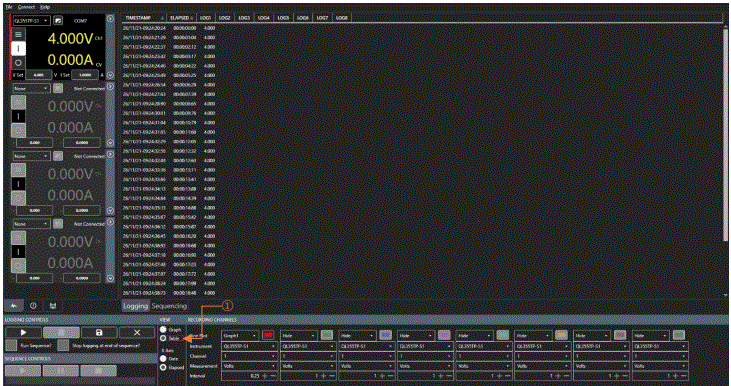
Task: Pick the green color swatch of second channel
Action: pos(327,335)
